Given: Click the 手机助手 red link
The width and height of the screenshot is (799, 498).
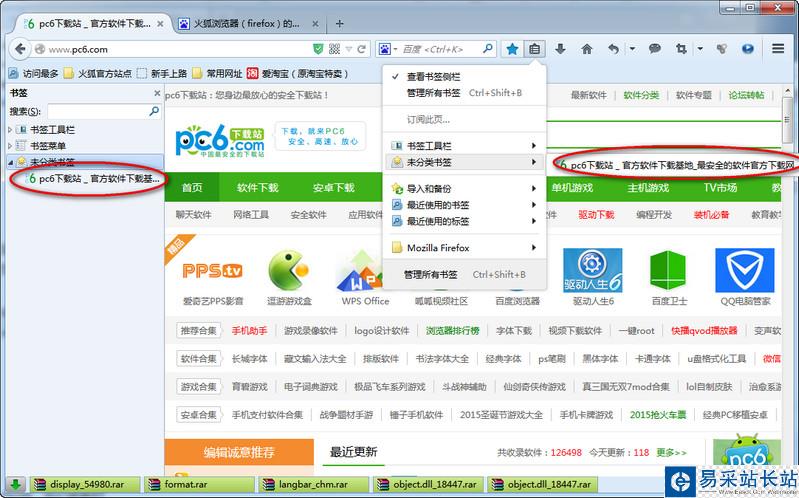Looking at the screenshot, I should pyautogui.click(x=249, y=331).
